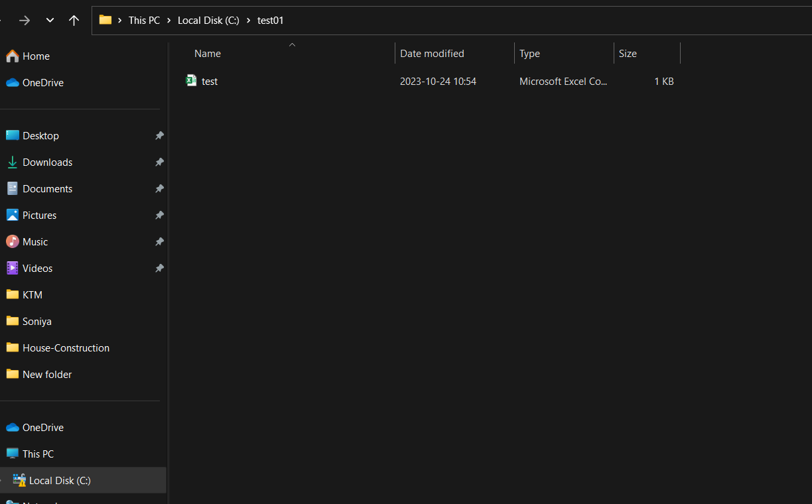This screenshot has height=504, width=812.
Task: Click the pin icon beside Videos
Action: click(x=159, y=269)
